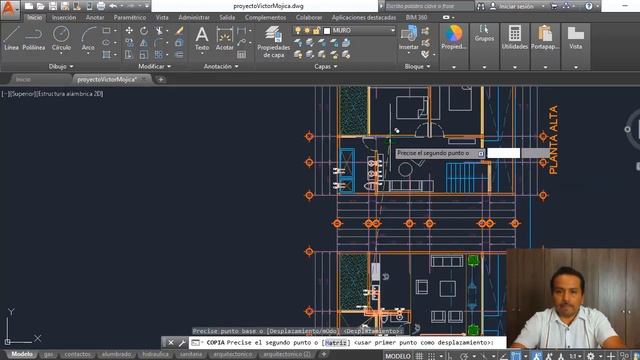Expand the Modificar panel
The height and width of the screenshot is (360, 640).
155,66
